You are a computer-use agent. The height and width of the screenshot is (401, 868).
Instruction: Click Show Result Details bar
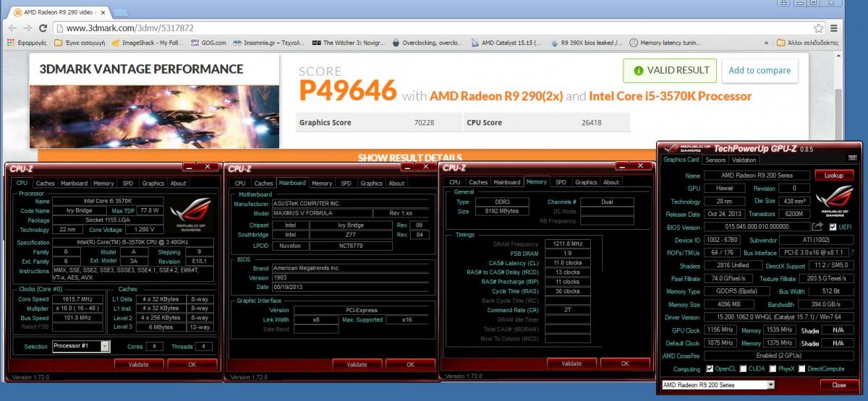[x=409, y=157]
